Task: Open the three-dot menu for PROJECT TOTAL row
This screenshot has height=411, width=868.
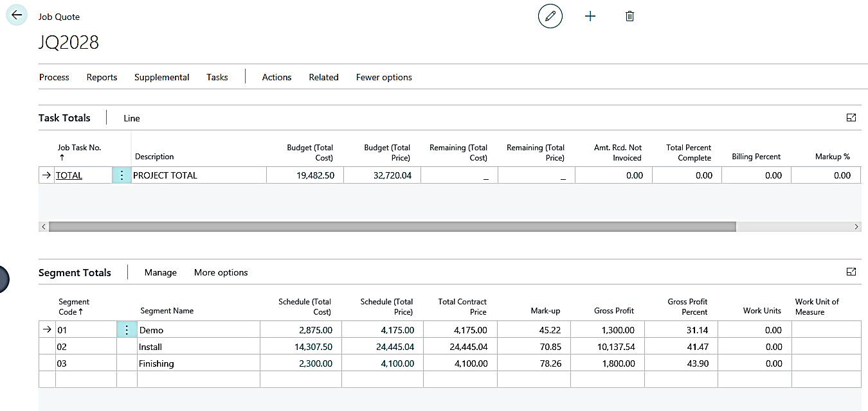Action: pyautogui.click(x=122, y=175)
